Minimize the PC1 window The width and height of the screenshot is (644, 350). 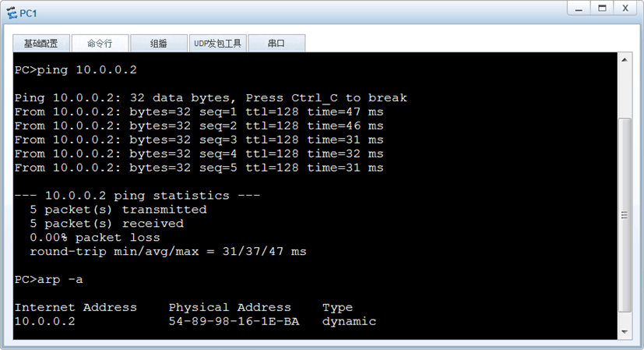pos(579,9)
